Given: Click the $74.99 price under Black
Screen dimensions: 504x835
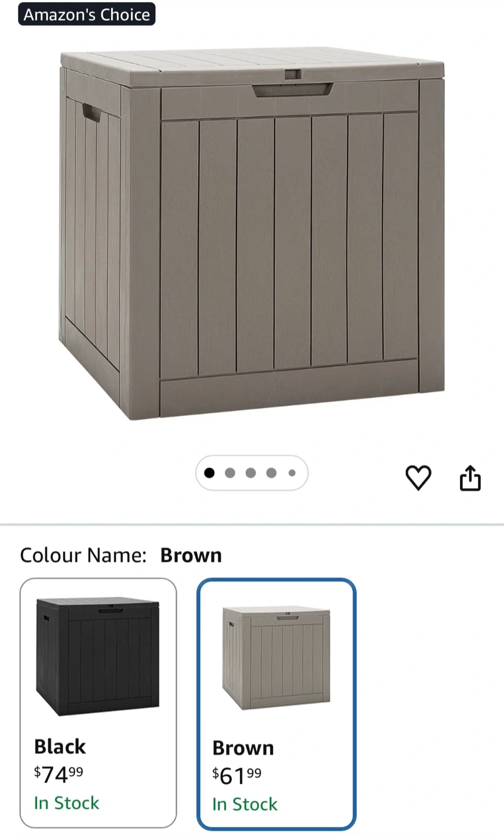Looking at the screenshot, I should [x=59, y=774].
